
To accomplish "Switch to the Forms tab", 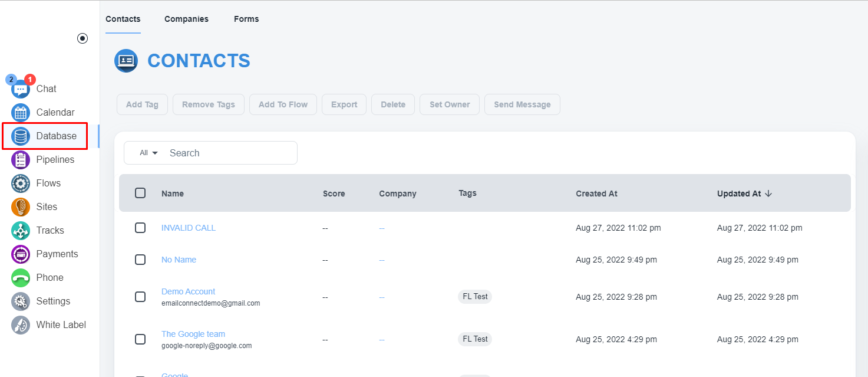I will click(246, 19).
